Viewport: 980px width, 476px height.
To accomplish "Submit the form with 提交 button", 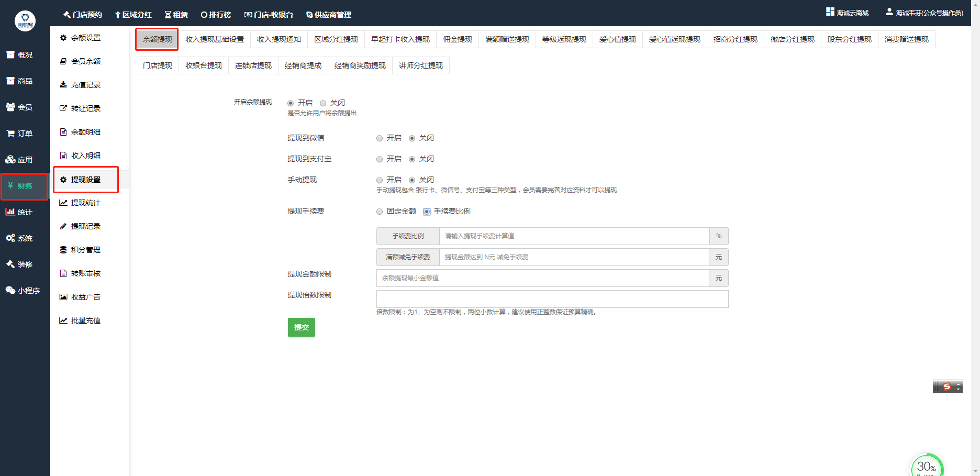I will coord(302,327).
